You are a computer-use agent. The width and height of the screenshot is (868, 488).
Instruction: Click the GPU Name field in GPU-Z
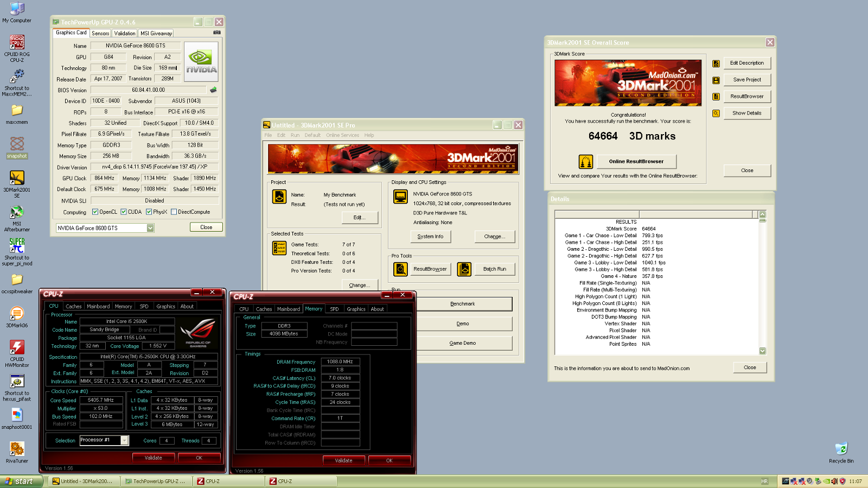click(135, 46)
